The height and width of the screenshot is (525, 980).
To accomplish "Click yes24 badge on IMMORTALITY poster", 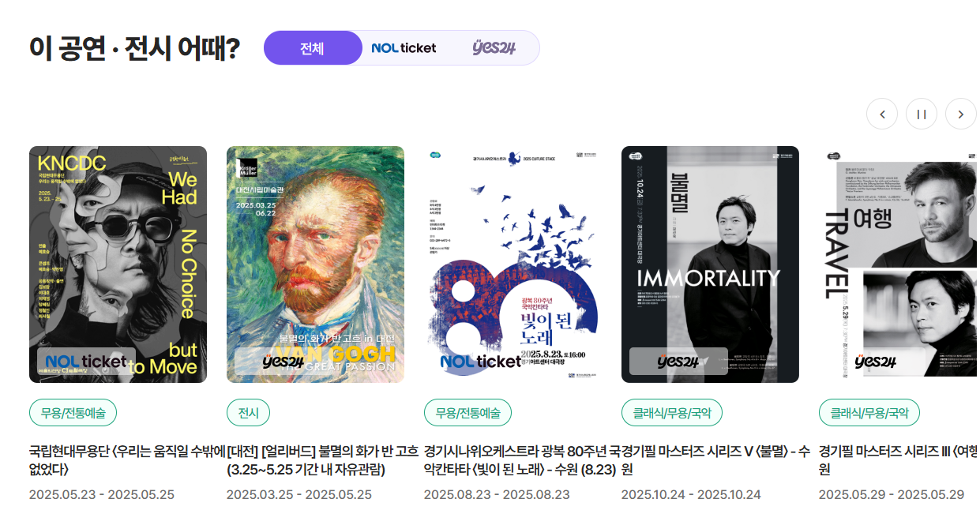I will click(x=678, y=362).
